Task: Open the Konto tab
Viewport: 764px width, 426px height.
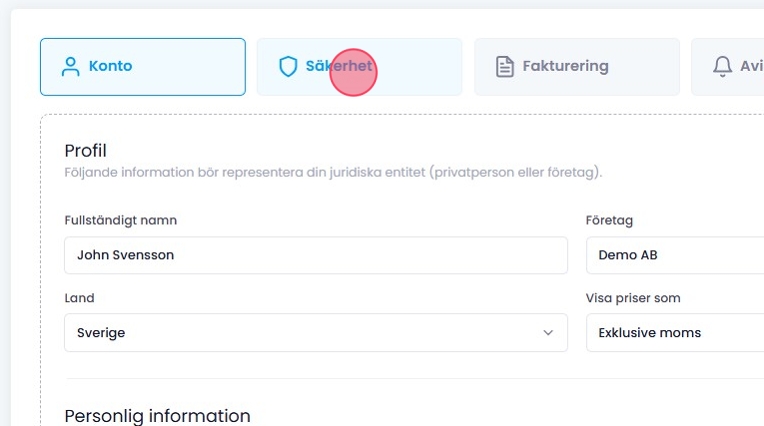Action: [142, 67]
